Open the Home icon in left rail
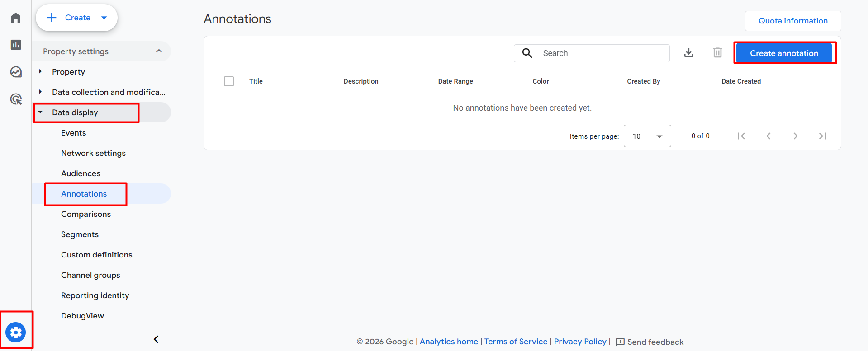The height and width of the screenshot is (351, 868). (x=16, y=18)
